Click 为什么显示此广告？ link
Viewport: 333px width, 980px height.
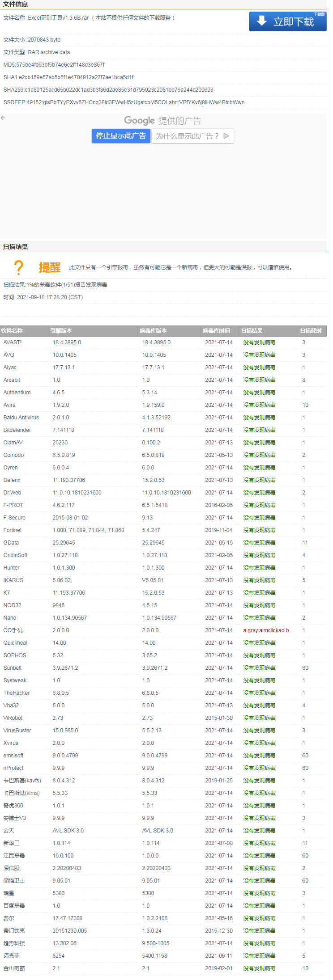[x=188, y=136]
